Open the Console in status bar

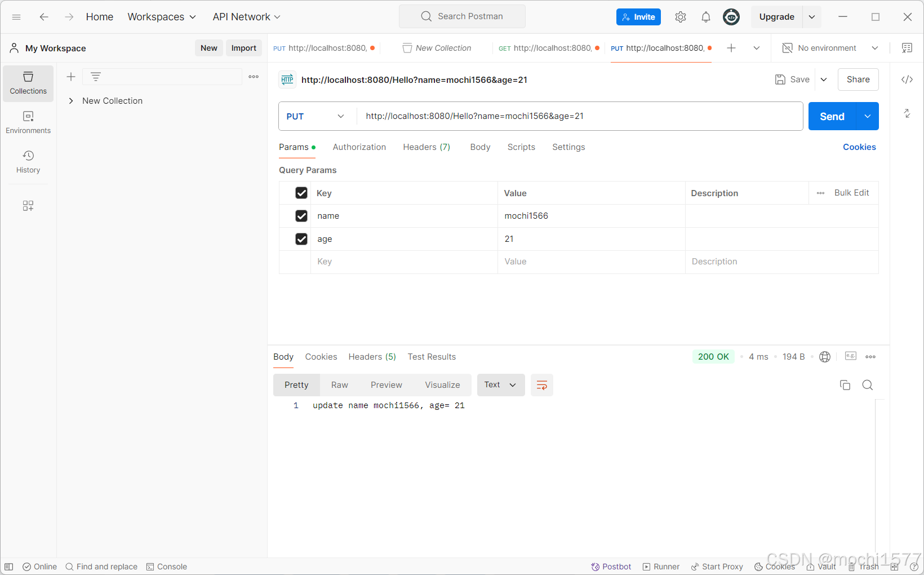pos(167,567)
